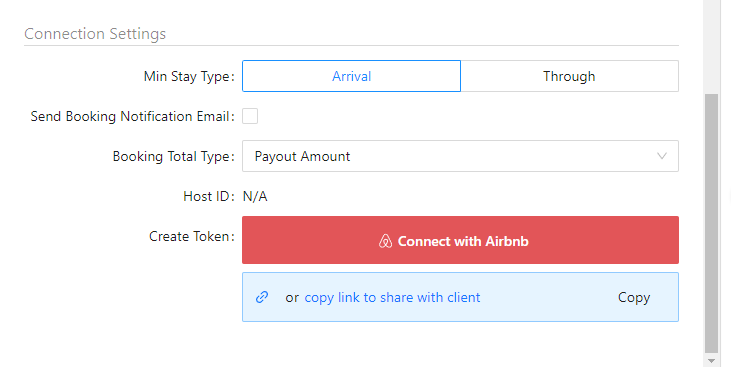Image resolution: width=731 pixels, height=367 pixels.
Task: Click the Booking Total Type label
Action: click(173, 156)
